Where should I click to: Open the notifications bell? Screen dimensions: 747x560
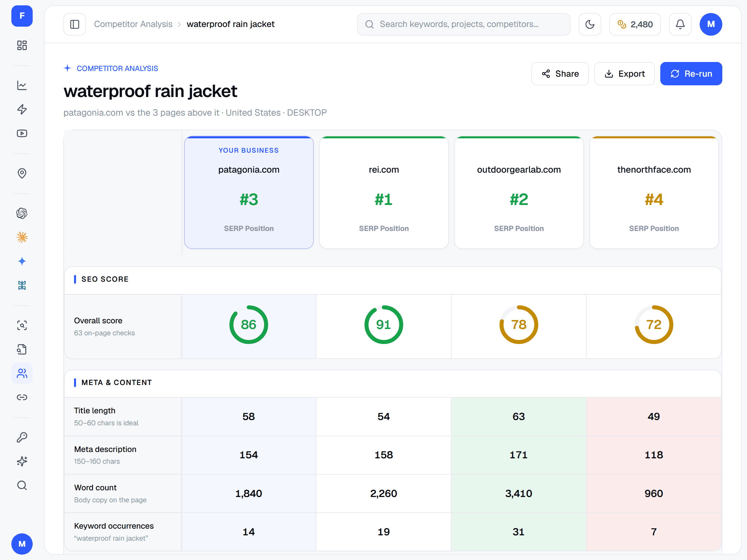point(680,24)
